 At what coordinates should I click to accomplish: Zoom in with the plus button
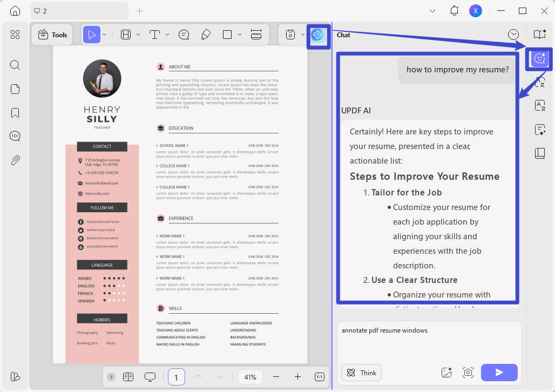pyautogui.click(x=297, y=377)
